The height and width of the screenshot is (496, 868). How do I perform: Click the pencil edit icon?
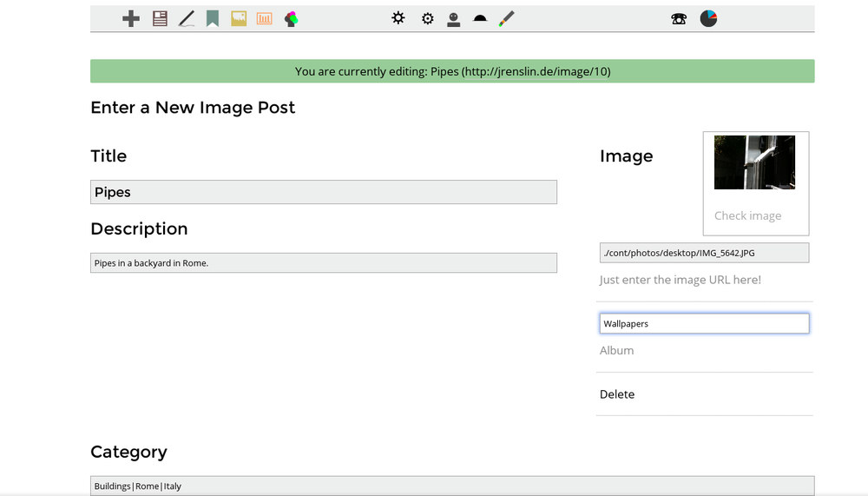click(x=186, y=18)
